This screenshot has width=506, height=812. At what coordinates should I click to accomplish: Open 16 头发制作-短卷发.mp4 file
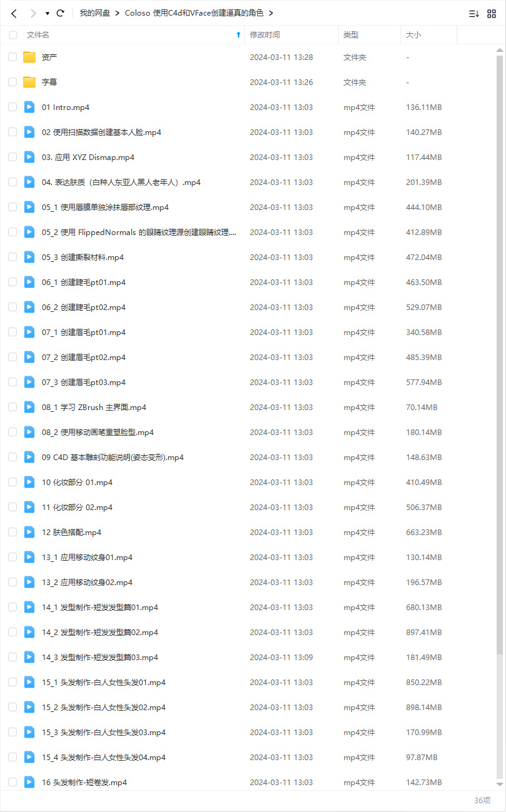(x=84, y=783)
